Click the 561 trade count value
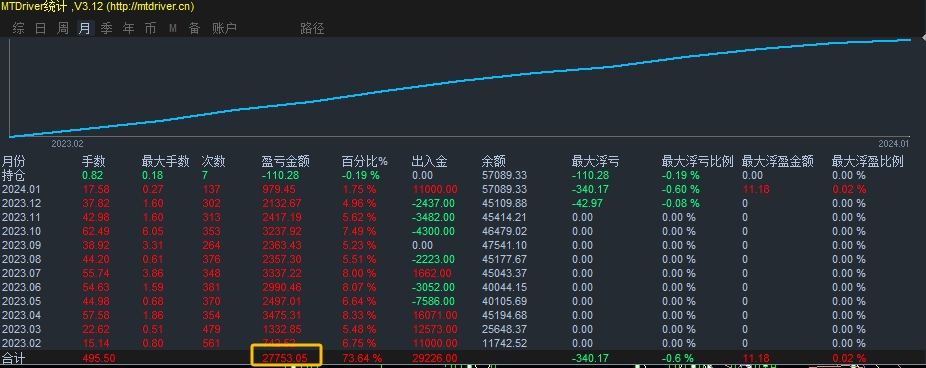This screenshot has height=368, width=926. coord(211,343)
